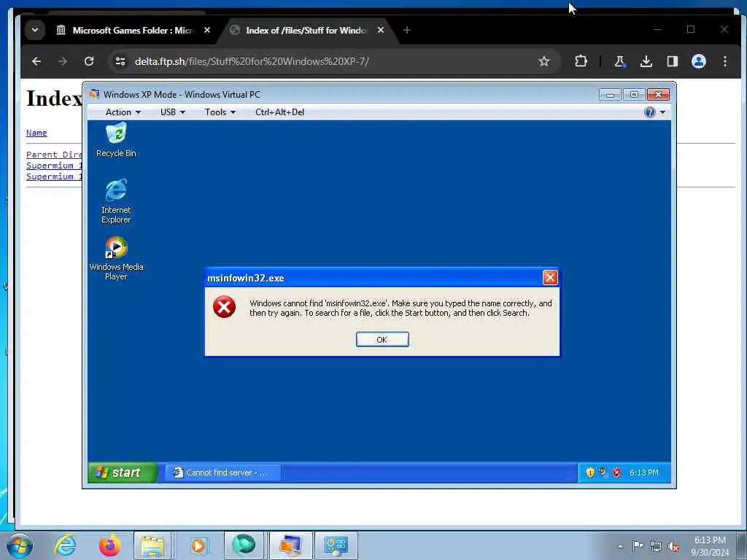
Task: Select the Internet Explorer desktop icon in XP
Action: coord(116,201)
